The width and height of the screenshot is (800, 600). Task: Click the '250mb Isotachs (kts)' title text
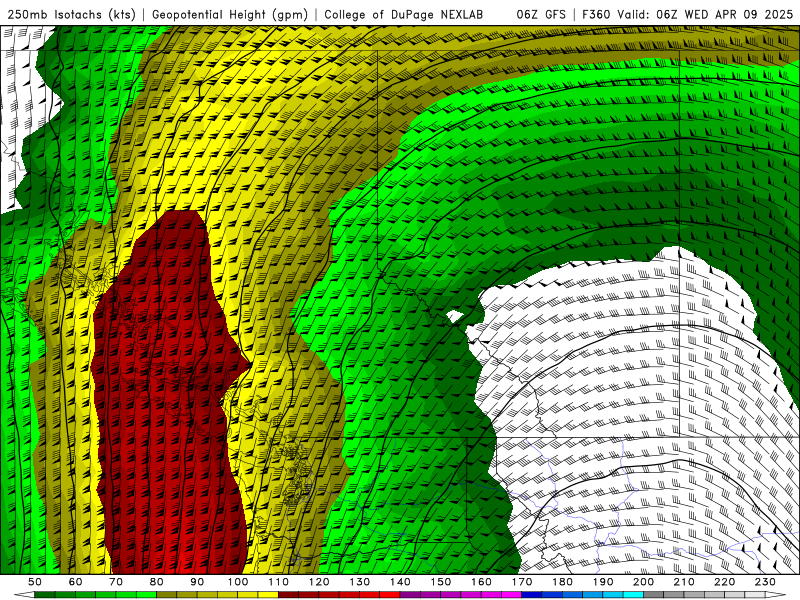(71, 15)
